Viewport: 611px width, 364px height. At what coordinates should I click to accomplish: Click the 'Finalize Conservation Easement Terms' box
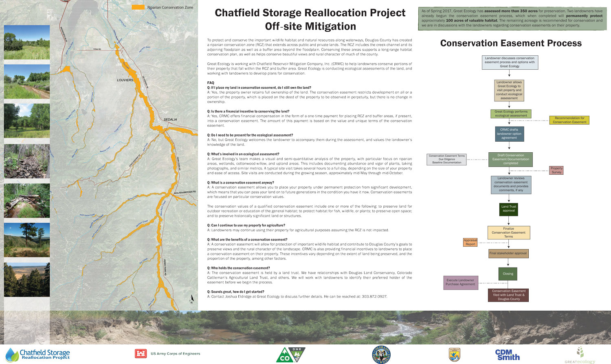[509, 232]
